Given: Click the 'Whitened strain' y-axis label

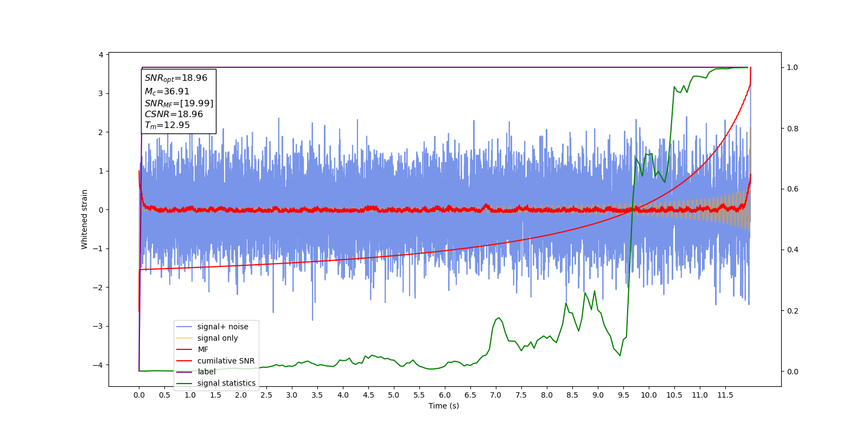Looking at the screenshot, I should point(84,219).
